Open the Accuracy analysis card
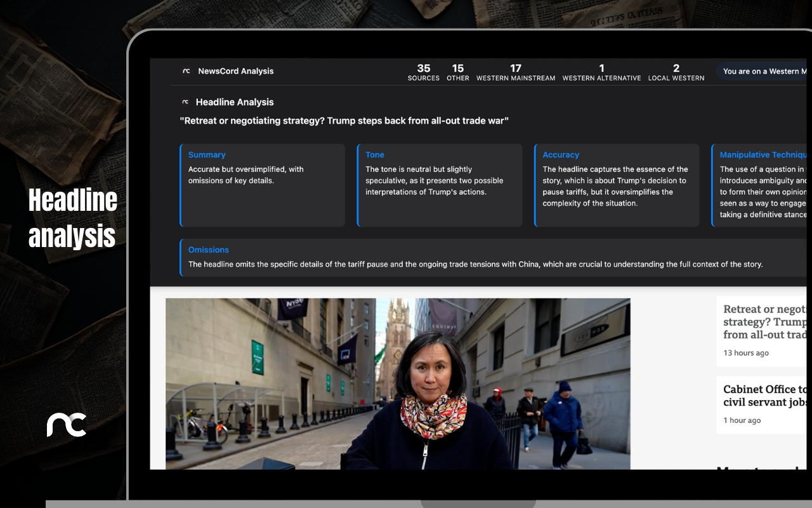812x508 pixels. point(617,185)
